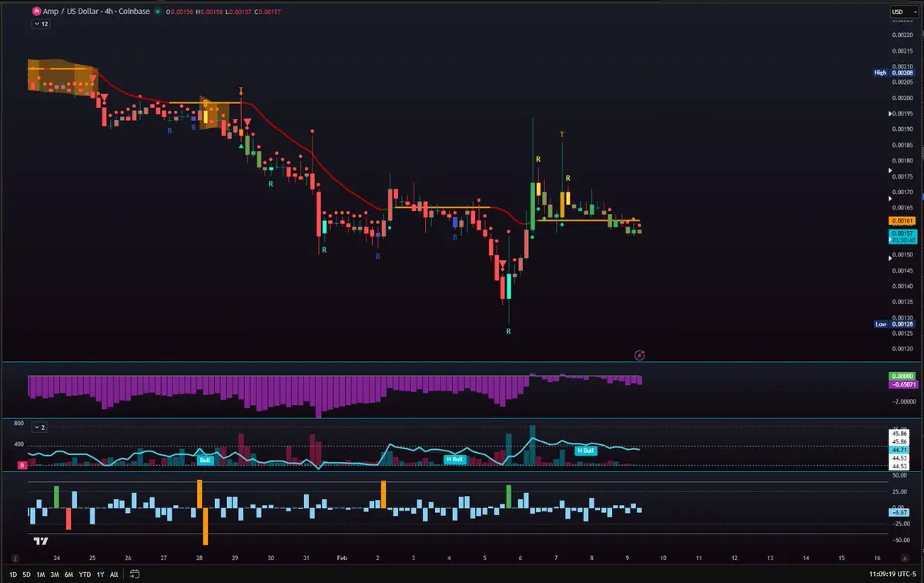Select the 1Y time range

[x=101, y=574]
